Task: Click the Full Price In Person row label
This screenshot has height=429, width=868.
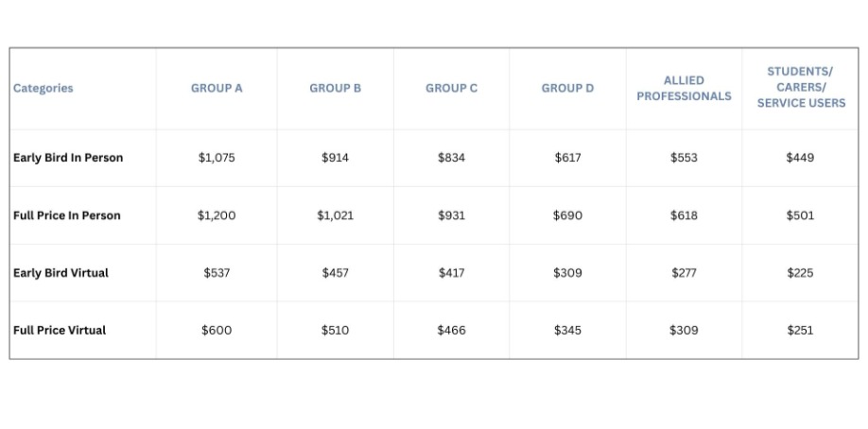Action: click(67, 215)
